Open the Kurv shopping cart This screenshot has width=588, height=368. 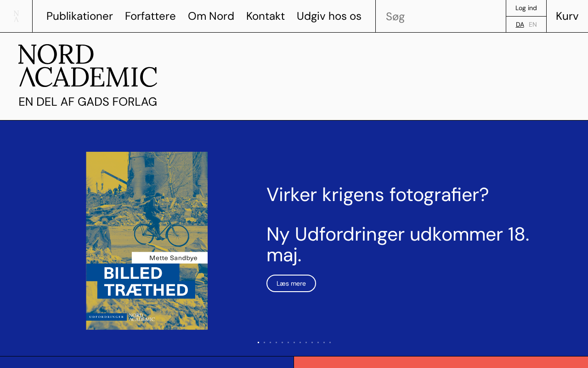click(x=567, y=16)
